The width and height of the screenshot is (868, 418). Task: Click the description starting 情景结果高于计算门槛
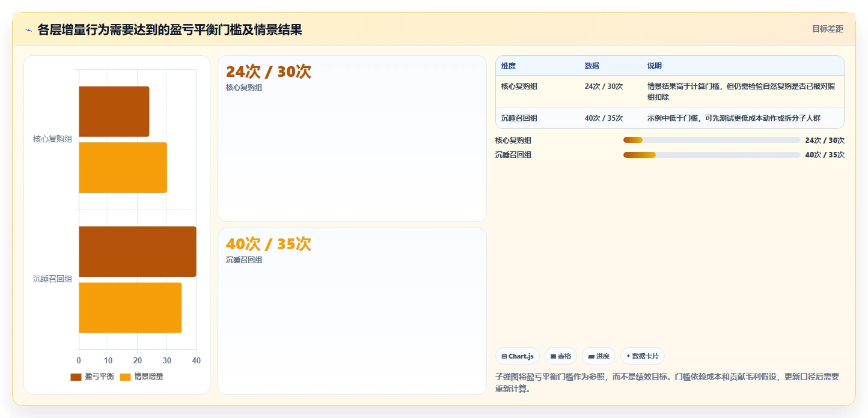click(x=741, y=91)
